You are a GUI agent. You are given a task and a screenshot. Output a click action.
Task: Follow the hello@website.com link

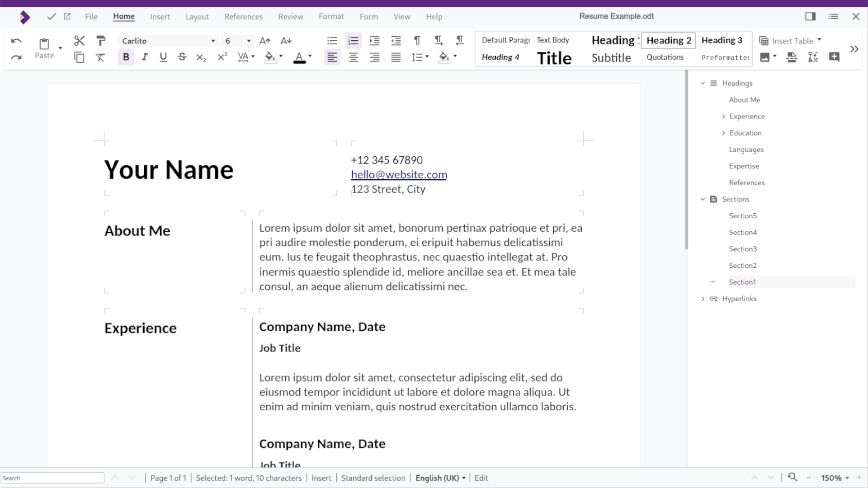399,174
